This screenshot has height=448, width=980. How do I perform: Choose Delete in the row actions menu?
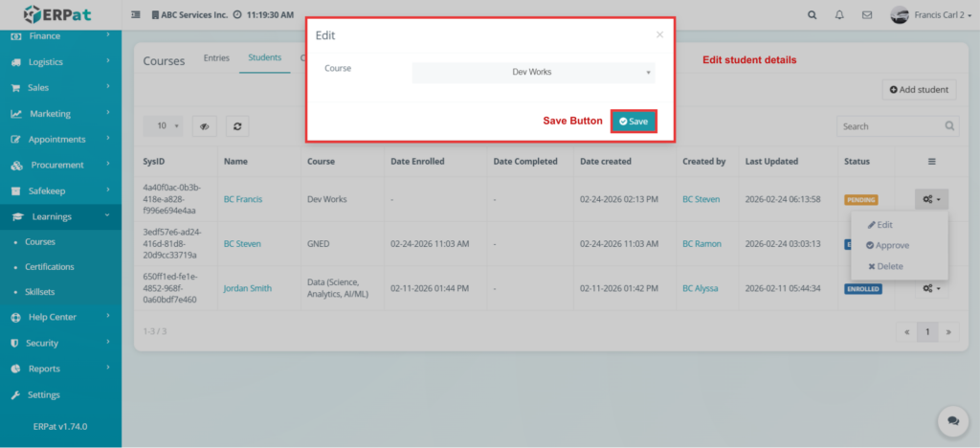(x=884, y=266)
